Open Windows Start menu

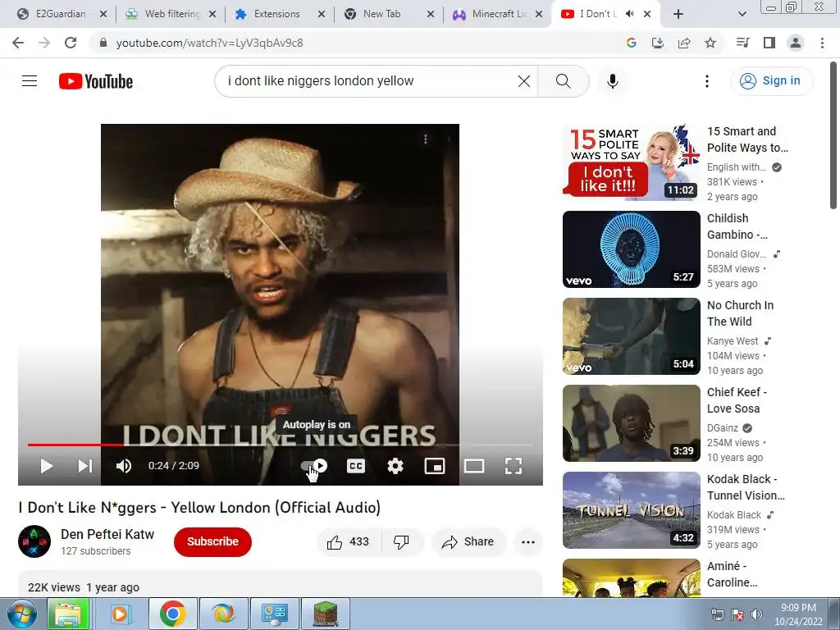[x=22, y=614]
